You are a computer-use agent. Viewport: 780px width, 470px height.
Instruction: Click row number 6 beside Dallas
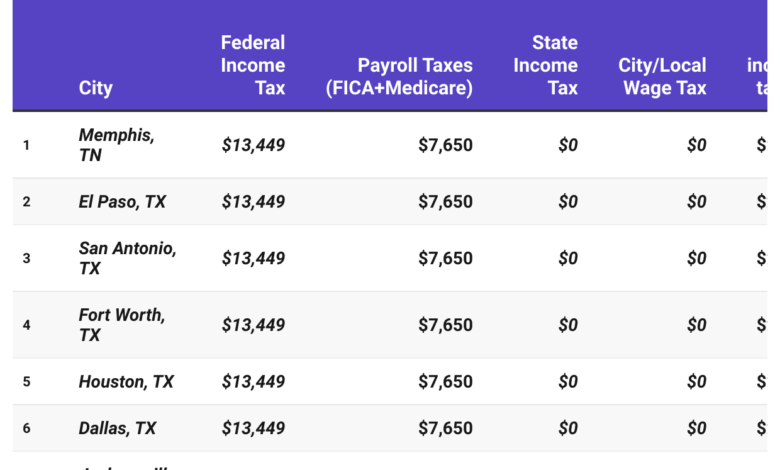click(27, 428)
